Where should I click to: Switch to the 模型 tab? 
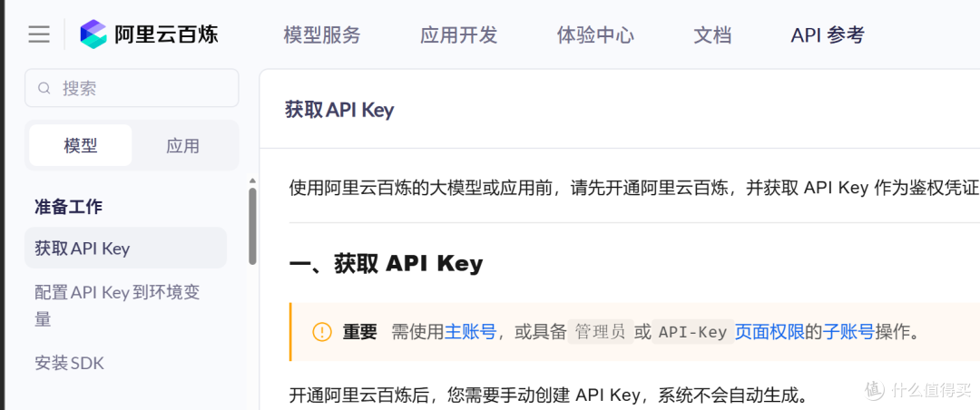pyautogui.click(x=81, y=146)
